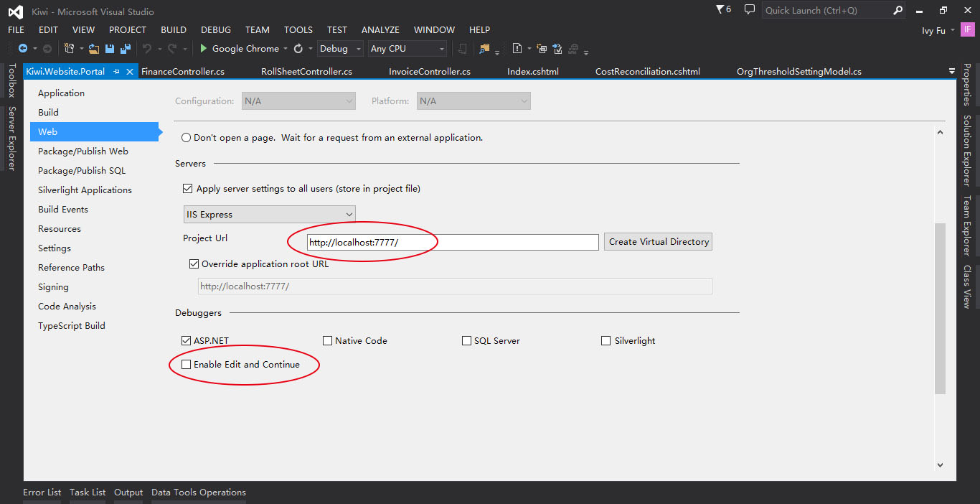Enable the SQL Server debugger checkbox
The height and width of the screenshot is (504, 980).
tap(466, 341)
